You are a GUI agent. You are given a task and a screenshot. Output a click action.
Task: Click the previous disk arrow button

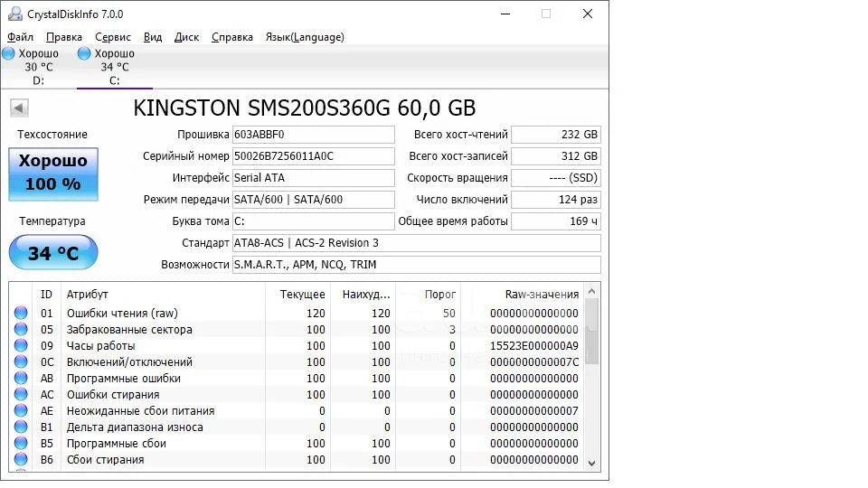coord(19,108)
